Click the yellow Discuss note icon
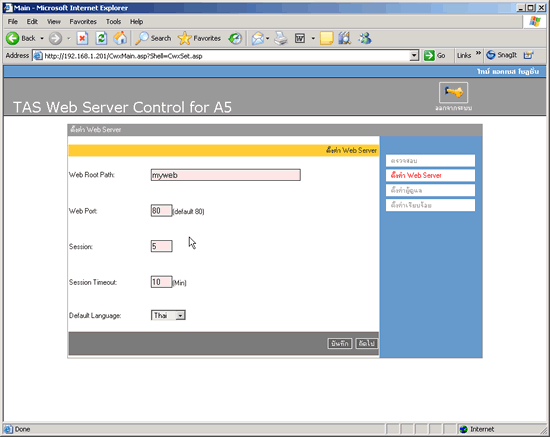Screen dimensions: 550x437 [327, 38]
